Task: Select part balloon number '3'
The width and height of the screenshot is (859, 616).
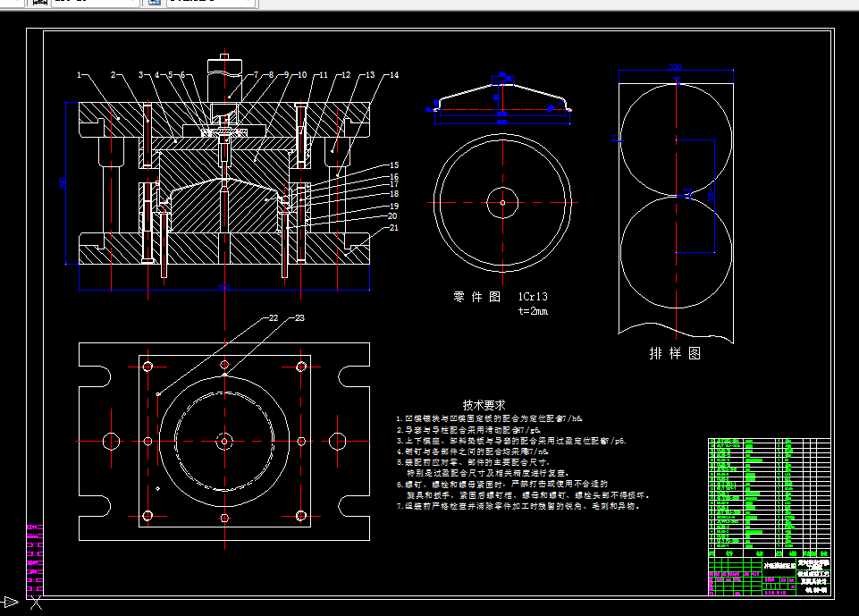Action: click(141, 74)
